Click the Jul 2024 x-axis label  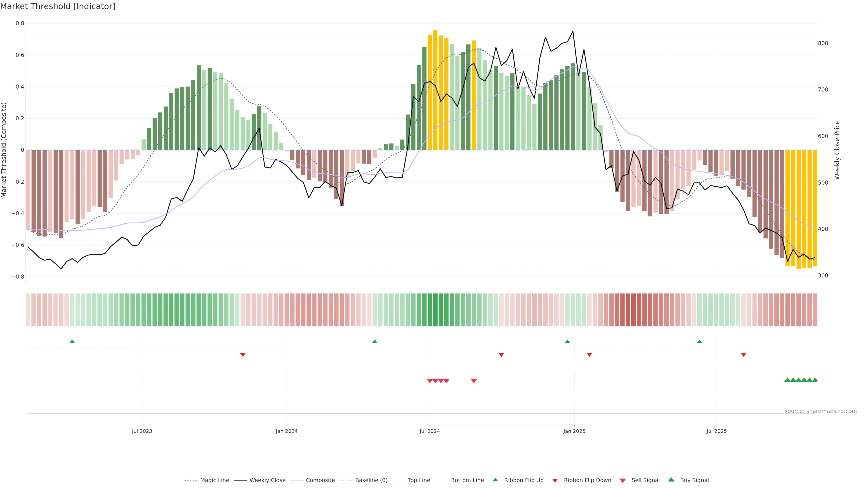(430, 431)
